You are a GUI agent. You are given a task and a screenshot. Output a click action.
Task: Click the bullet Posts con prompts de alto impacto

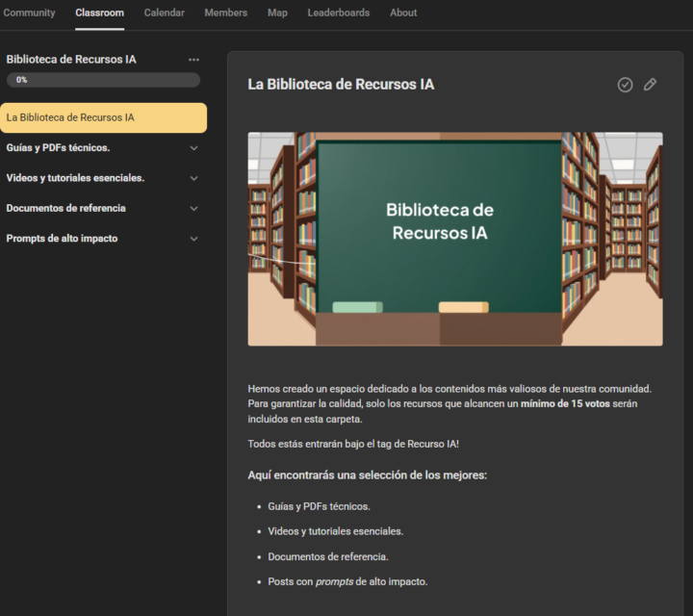[x=347, y=582]
